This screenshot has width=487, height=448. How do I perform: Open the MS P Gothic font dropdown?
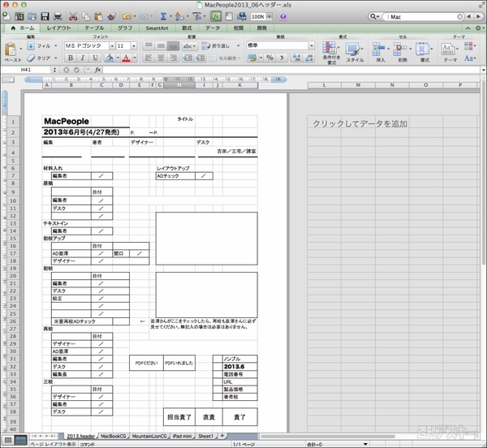(x=110, y=46)
